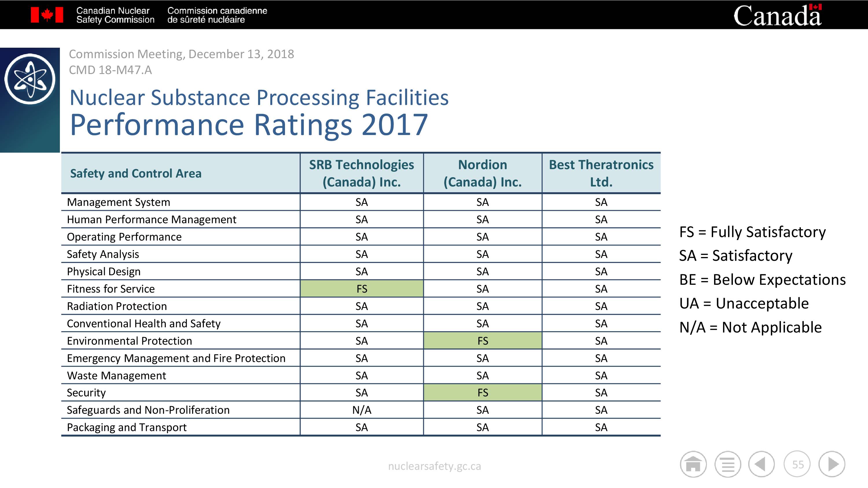Click SRB's SA rating for Security
Viewport: 868px width, 488px height.
tap(362, 393)
